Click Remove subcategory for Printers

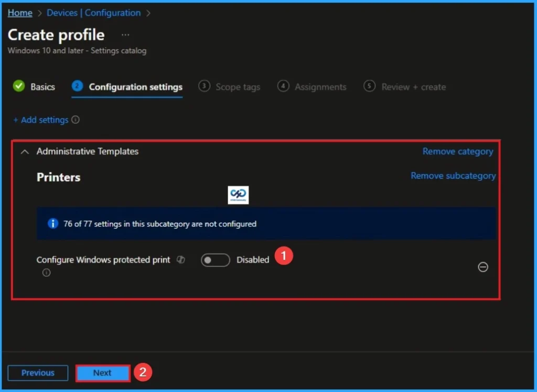(453, 176)
